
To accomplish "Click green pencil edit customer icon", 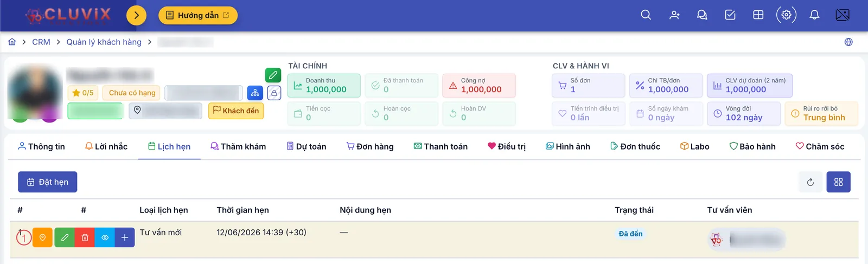I will [x=273, y=75].
